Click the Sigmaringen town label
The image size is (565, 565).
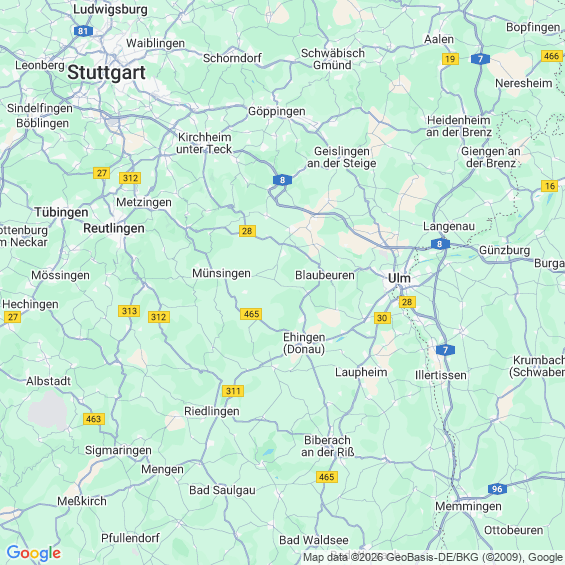118,450
